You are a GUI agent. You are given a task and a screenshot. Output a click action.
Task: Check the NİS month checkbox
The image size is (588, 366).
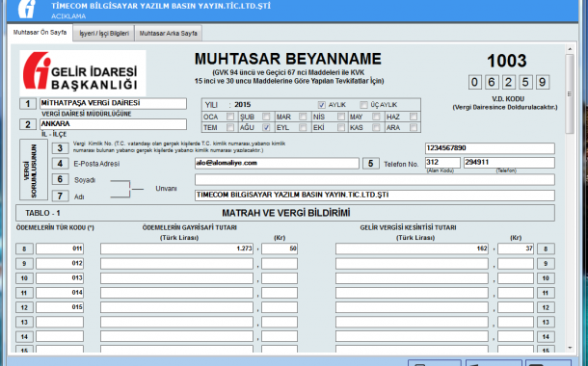[x=341, y=117]
